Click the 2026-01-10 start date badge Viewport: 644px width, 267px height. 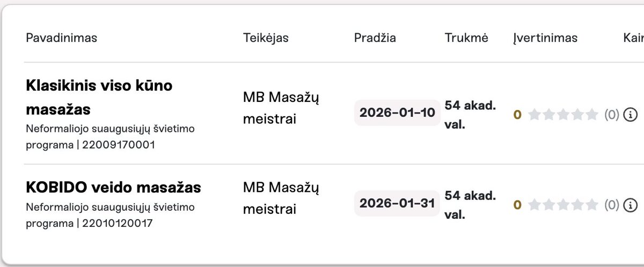(x=397, y=113)
